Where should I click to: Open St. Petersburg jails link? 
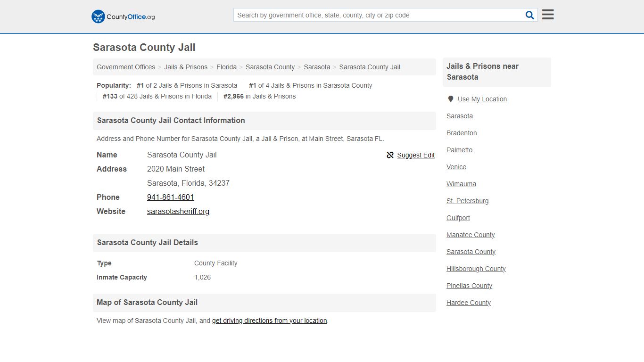coord(468,201)
